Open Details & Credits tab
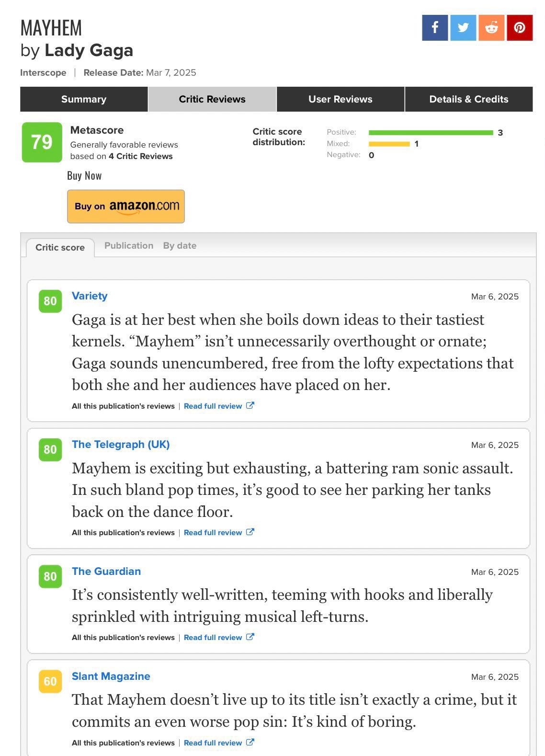 pyautogui.click(x=469, y=99)
